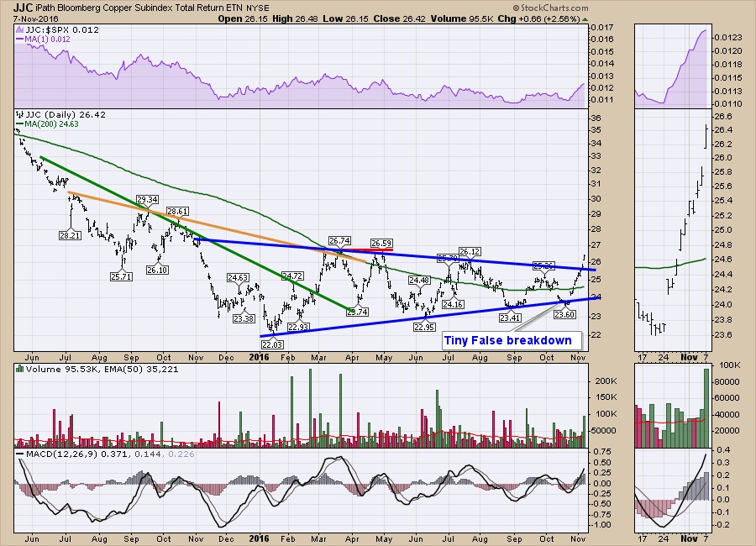The image size is (756, 546).
Task: Click the Chg +0.66 (+2.56%) value
Action: (538, 18)
